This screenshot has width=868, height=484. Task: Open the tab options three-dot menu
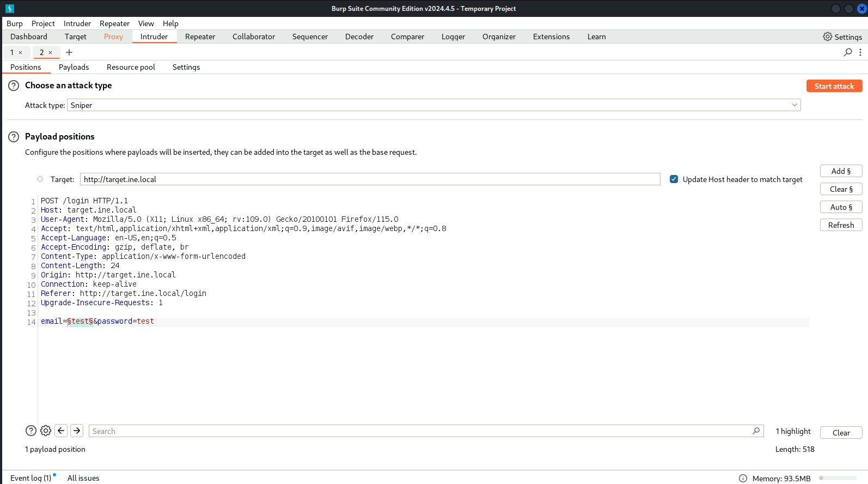tap(860, 52)
